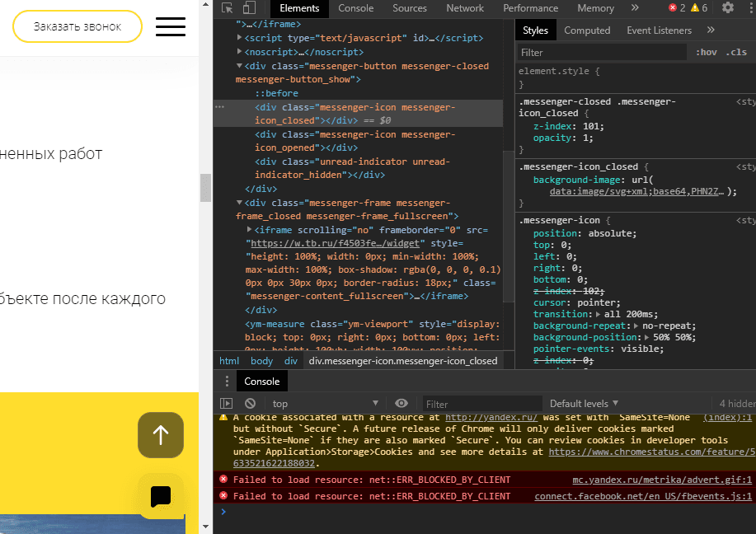
Task: Select the Console drawer tab
Action: pyautogui.click(x=262, y=382)
